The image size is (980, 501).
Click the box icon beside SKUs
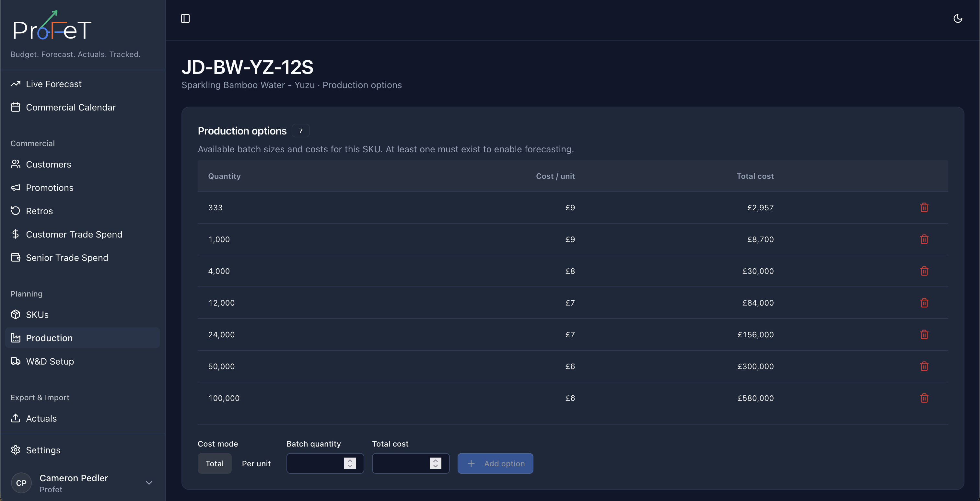pos(16,315)
